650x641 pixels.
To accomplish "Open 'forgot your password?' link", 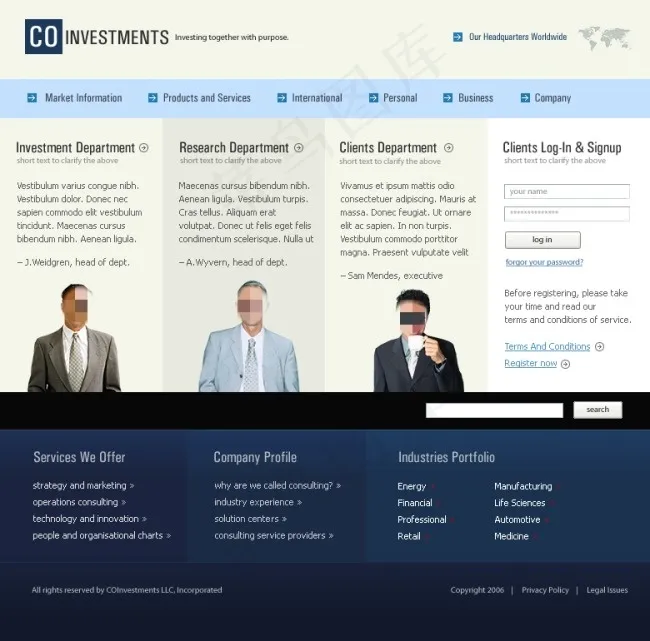I will pyautogui.click(x=544, y=262).
